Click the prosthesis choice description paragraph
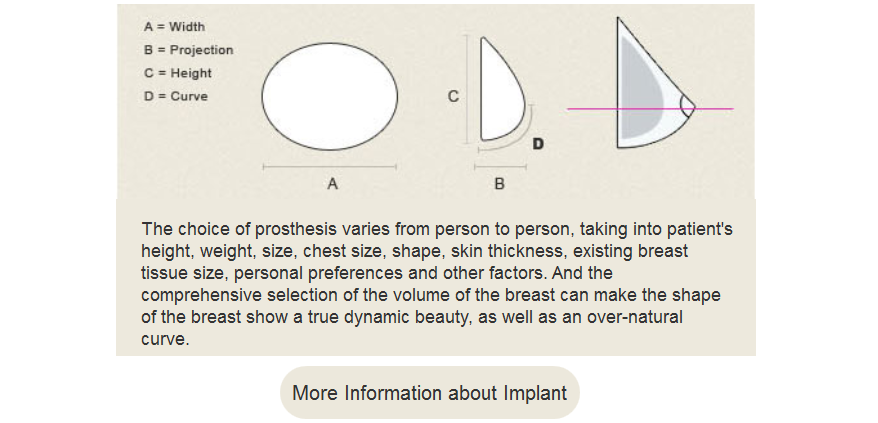 pyautogui.click(x=437, y=284)
